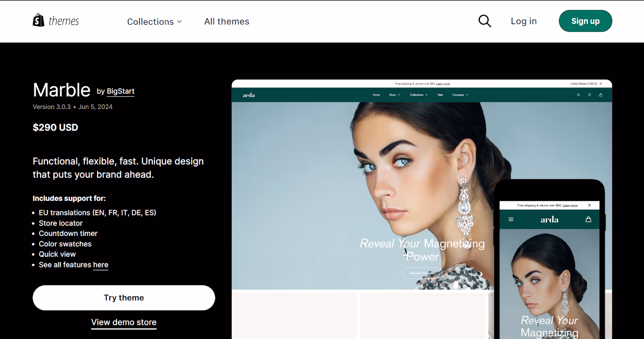This screenshot has width=644, height=339.
Task: Click the Quick view feature item
Action: point(57,254)
